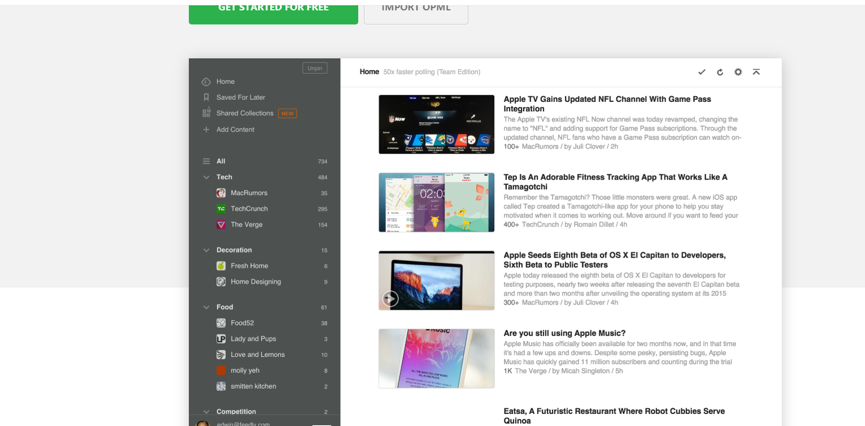The height and width of the screenshot is (426, 865).
Task: Refresh the Home feed
Action: [x=719, y=72]
